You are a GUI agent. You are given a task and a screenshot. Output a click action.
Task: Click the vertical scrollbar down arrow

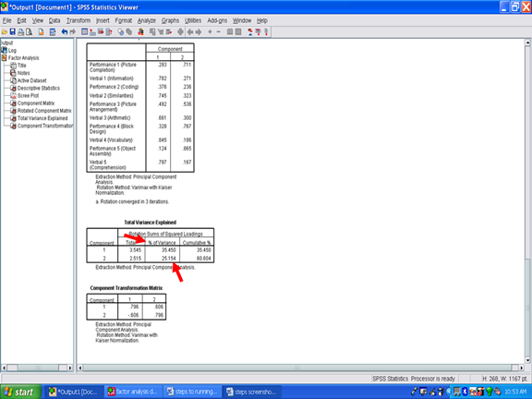point(527,360)
